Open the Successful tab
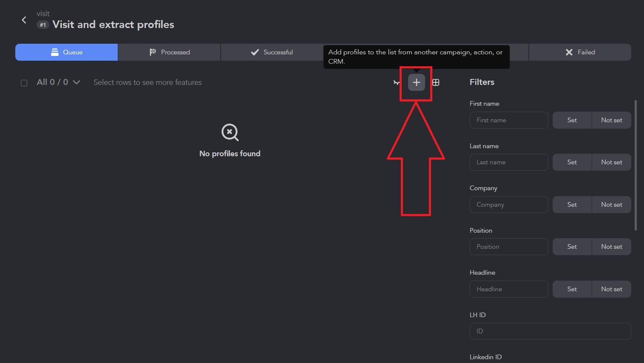 [x=272, y=52]
